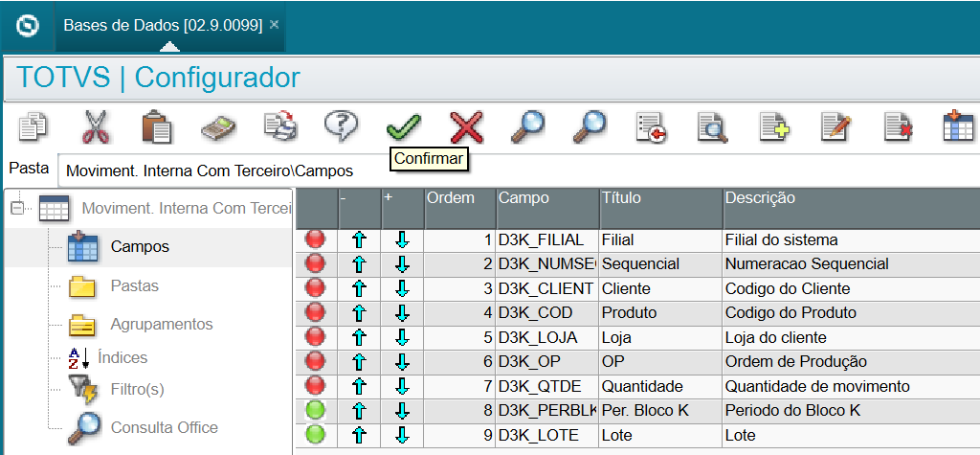Viewport: 980px width, 455px height.
Task: Move D3K_FILIAL row down with arrow
Action: pyautogui.click(x=403, y=240)
